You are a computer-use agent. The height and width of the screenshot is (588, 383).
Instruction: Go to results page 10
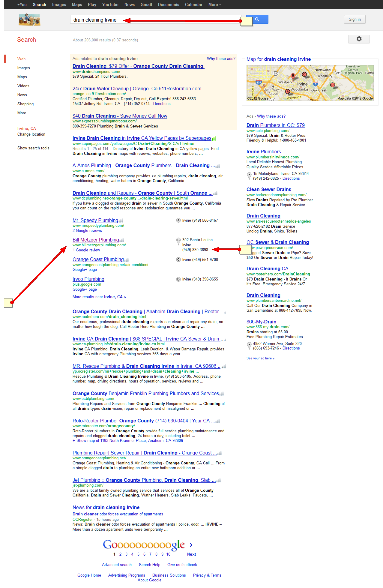point(168,554)
